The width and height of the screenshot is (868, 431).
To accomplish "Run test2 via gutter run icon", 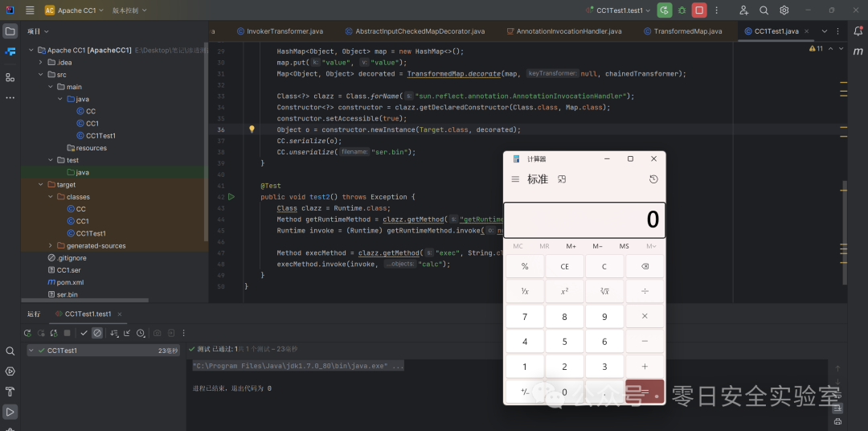I will click(231, 197).
